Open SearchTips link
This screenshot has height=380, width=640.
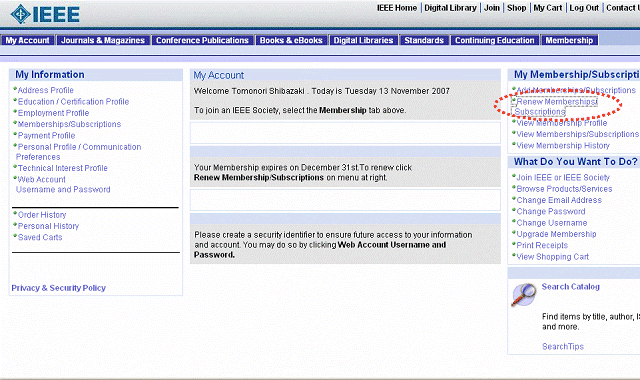pos(563,347)
